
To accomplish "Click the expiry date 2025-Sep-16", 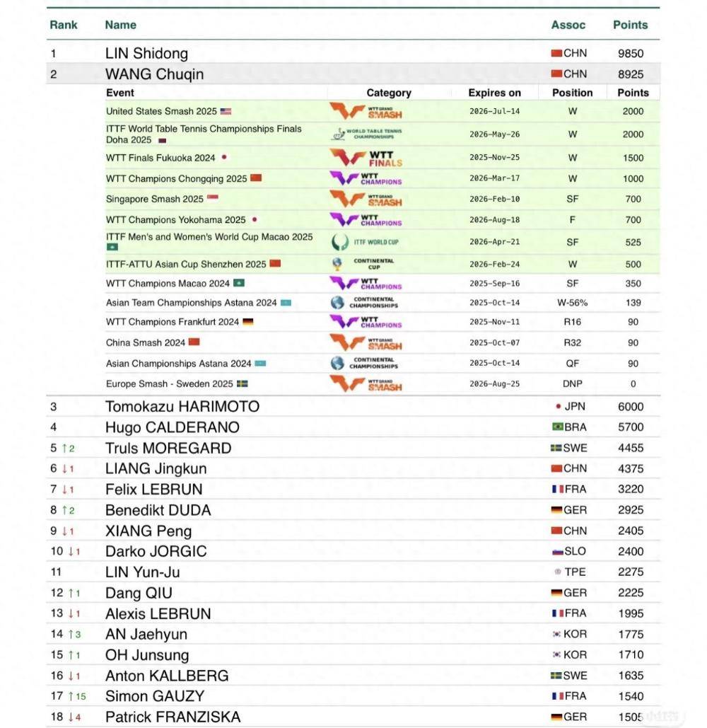I will pyautogui.click(x=494, y=283).
